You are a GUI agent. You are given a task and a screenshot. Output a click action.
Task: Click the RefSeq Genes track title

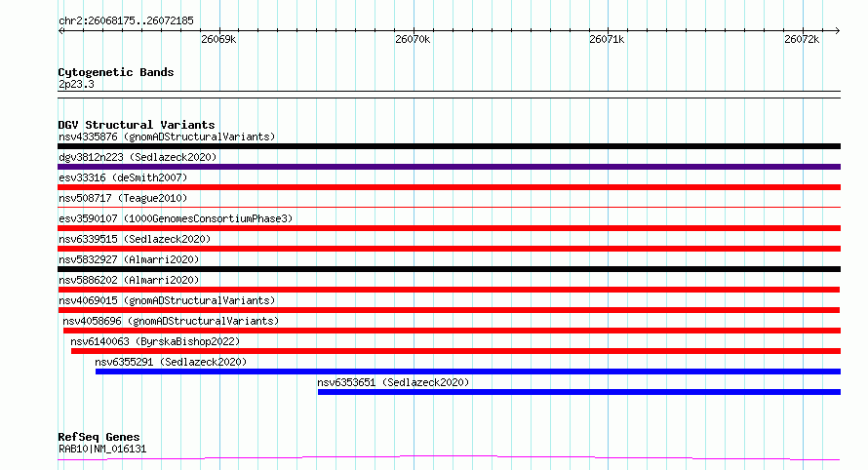(99, 438)
